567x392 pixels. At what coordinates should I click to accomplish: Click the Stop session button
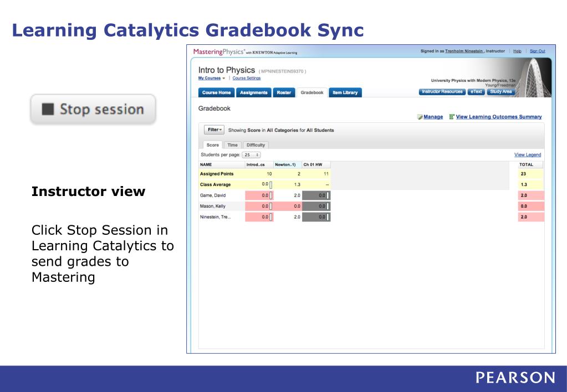point(93,109)
